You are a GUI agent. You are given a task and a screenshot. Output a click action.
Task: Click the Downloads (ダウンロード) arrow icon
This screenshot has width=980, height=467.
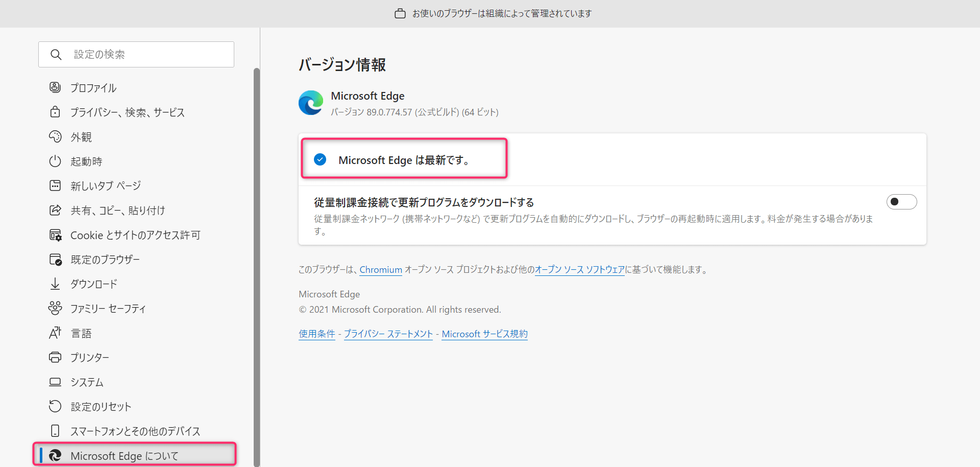(x=55, y=284)
